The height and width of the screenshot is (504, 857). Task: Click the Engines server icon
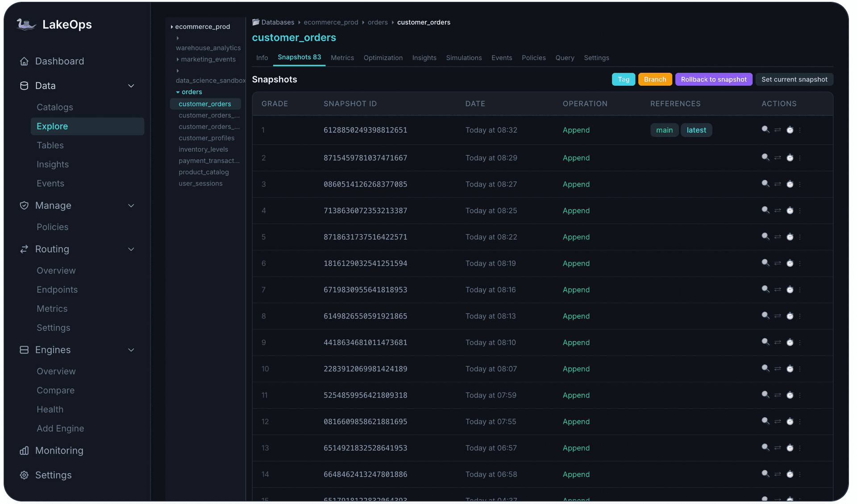click(x=24, y=350)
